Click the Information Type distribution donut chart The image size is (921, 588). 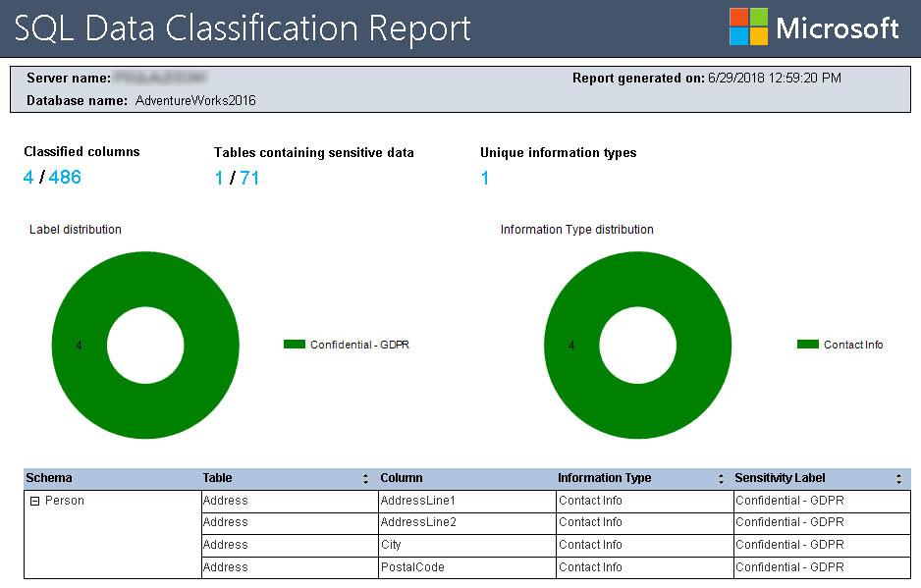(x=638, y=345)
